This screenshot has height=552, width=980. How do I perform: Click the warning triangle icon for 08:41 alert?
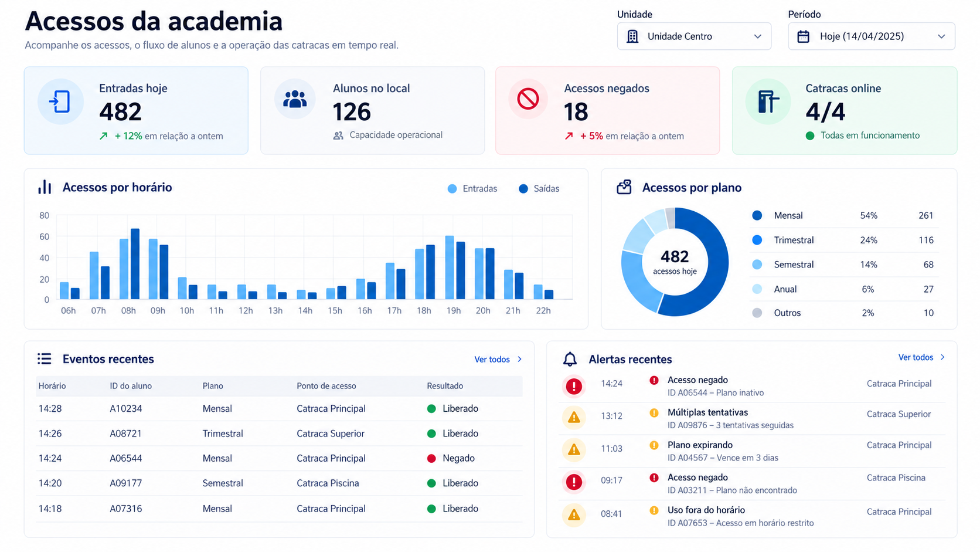574,515
